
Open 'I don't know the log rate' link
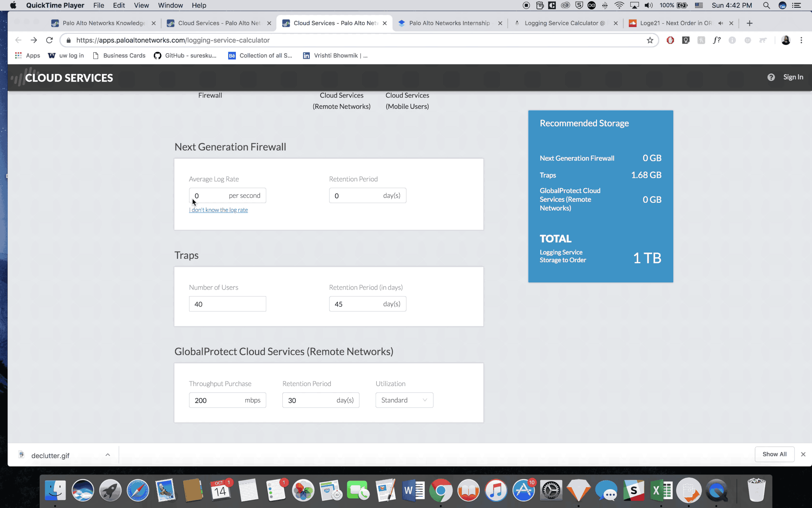218,210
